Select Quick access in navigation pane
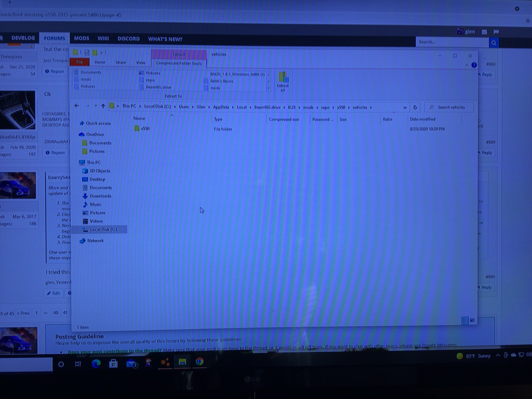Image resolution: width=532 pixels, height=399 pixels. pos(96,123)
